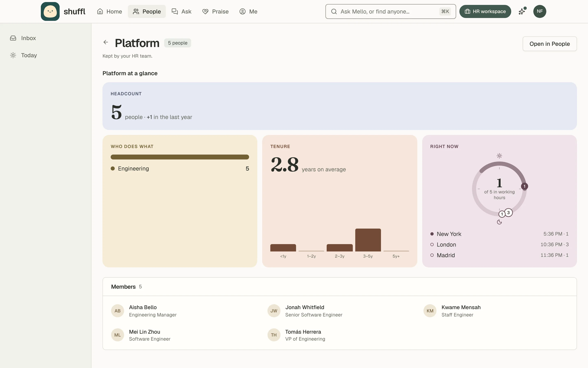Click the shuffl mascot logo icon
588x368 pixels.
[50, 11]
